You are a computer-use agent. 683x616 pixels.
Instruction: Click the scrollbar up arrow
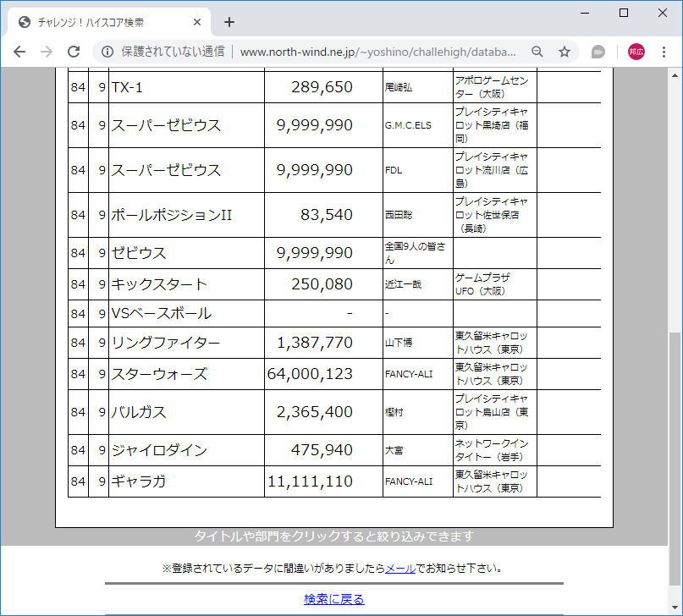point(675,76)
